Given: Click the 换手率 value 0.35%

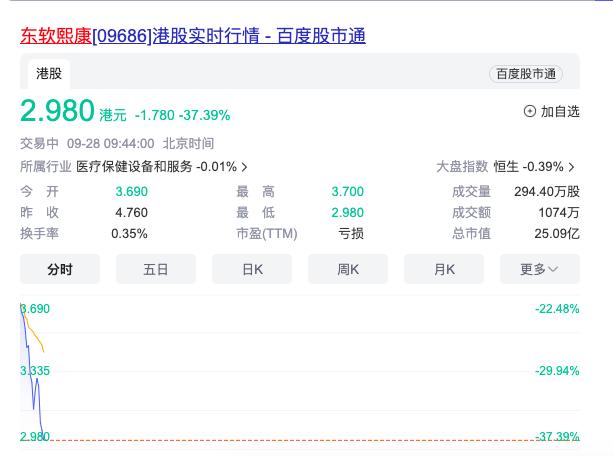Looking at the screenshot, I should click(x=129, y=233).
